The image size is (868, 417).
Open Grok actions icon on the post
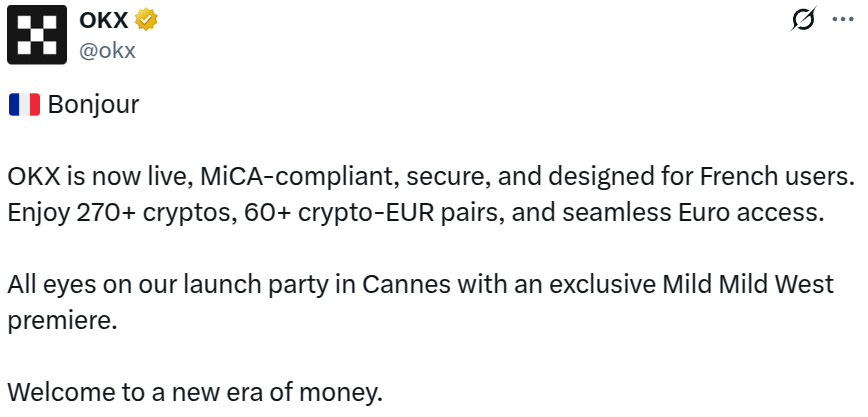[802, 19]
